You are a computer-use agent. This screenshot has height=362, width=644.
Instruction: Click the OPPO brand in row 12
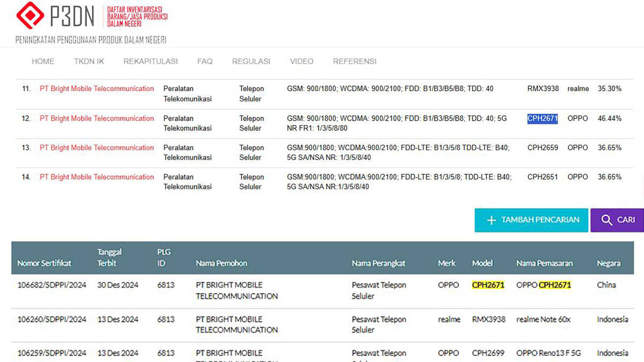point(577,119)
